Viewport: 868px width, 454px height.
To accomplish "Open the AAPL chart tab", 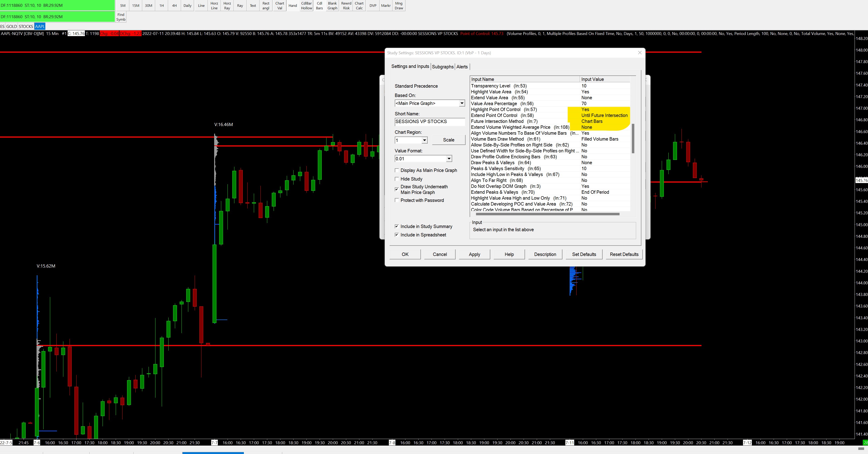I will pyautogui.click(x=39, y=26).
